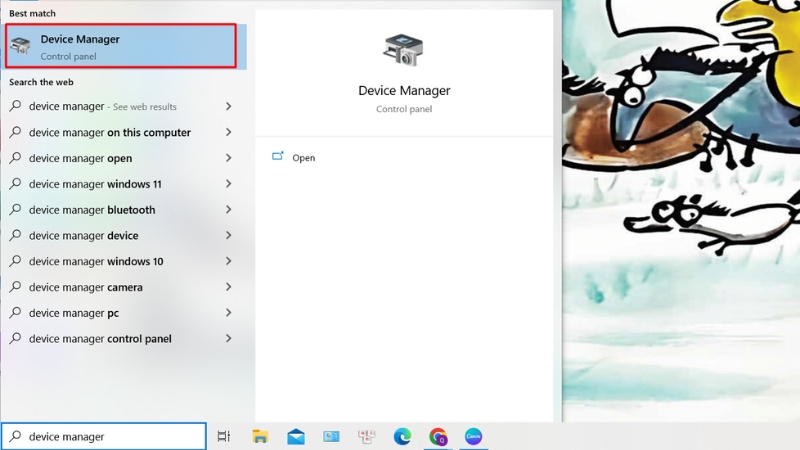The height and width of the screenshot is (450, 800).
Task: Click search icon beside 'device manager windows 11'
Action: (x=15, y=183)
